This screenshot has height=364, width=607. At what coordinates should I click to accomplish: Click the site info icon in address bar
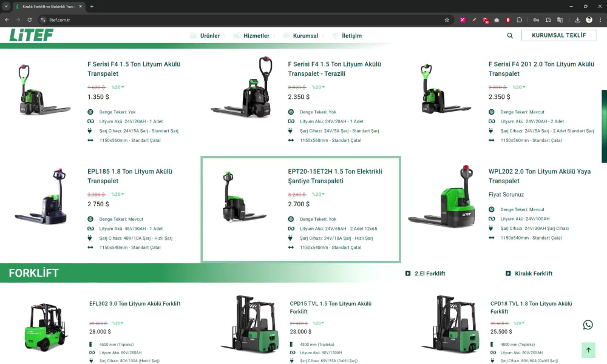(x=43, y=20)
